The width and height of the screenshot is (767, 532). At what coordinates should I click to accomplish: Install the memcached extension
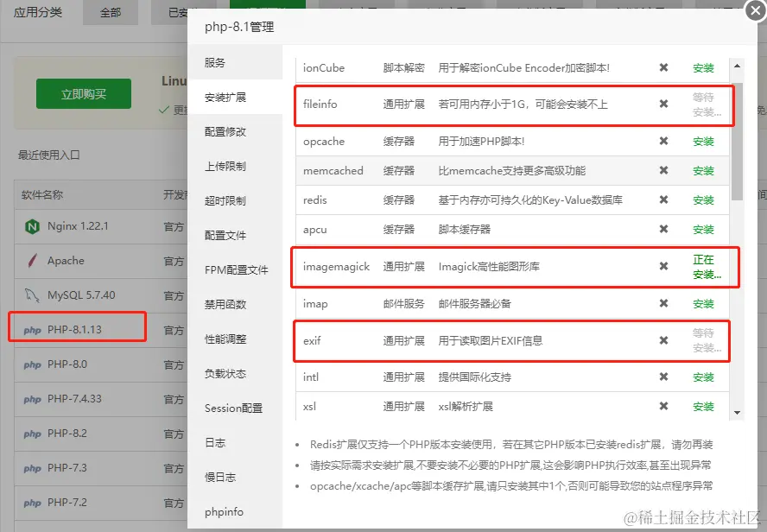pos(703,171)
